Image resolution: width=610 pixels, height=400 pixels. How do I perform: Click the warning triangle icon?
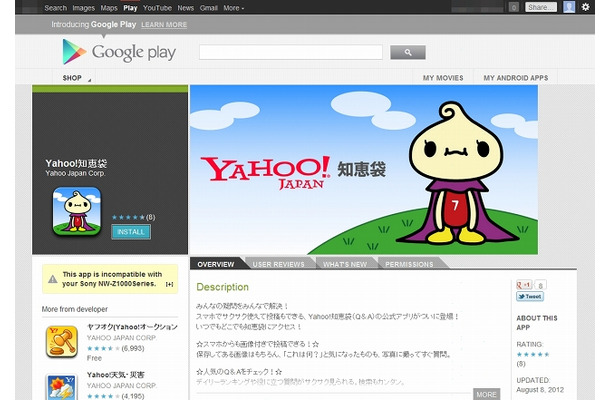point(53,279)
